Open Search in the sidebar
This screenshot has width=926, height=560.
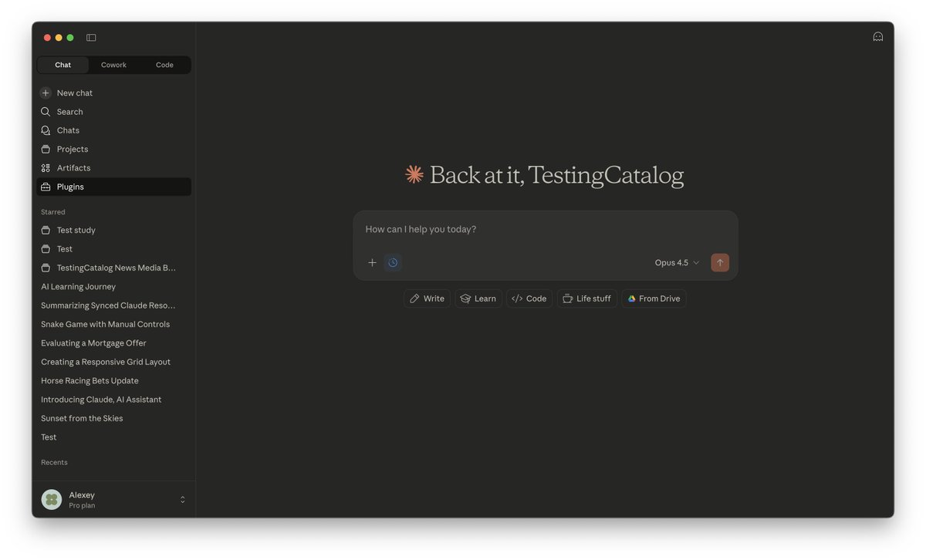(113, 112)
